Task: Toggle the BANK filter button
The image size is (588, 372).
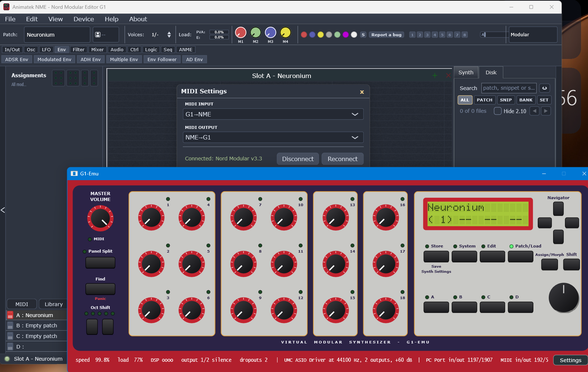Action: pos(526,100)
